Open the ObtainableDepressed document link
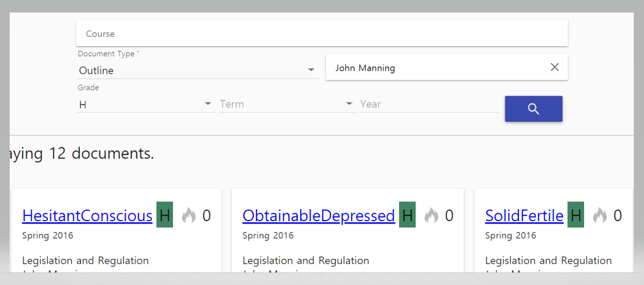The height and width of the screenshot is (285, 644). tap(319, 215)
